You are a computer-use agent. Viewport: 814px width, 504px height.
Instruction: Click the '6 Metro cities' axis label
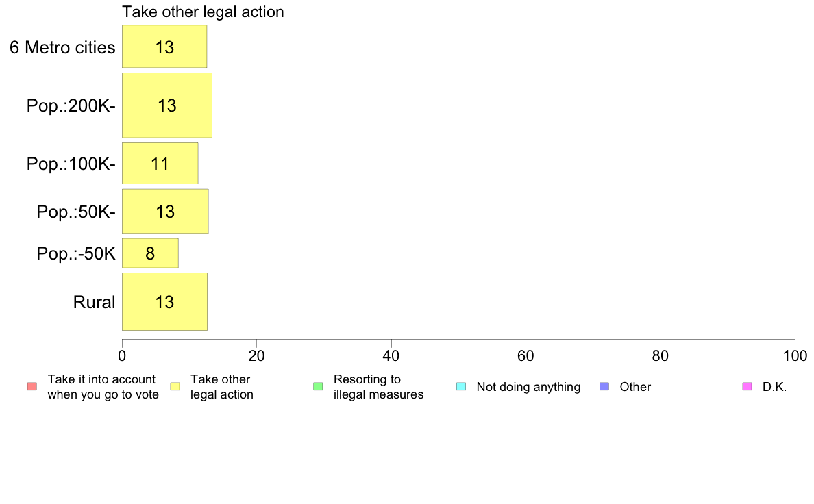pyautogui.click(x=62, y=47)
